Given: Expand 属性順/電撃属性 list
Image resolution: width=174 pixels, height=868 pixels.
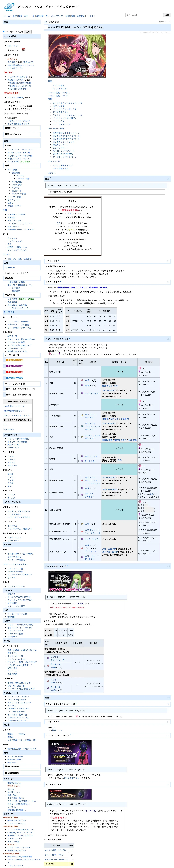Looking at the screenshot, I should (x=7, y=360).
